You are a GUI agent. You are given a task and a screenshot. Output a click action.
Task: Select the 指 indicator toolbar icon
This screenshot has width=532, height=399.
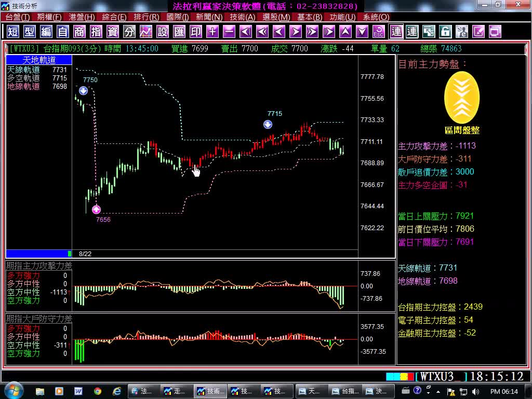[x=96, y=32]
